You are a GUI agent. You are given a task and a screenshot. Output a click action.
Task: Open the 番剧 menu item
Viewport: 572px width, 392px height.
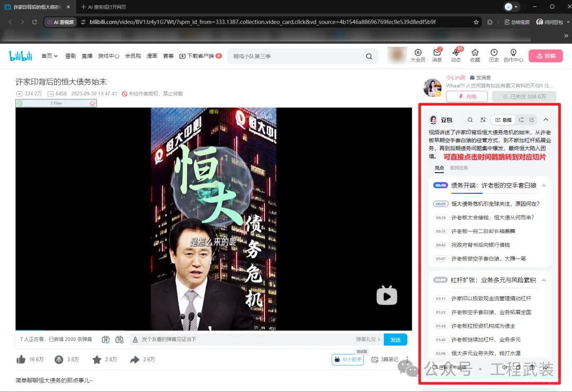click(x=70, y=56)
